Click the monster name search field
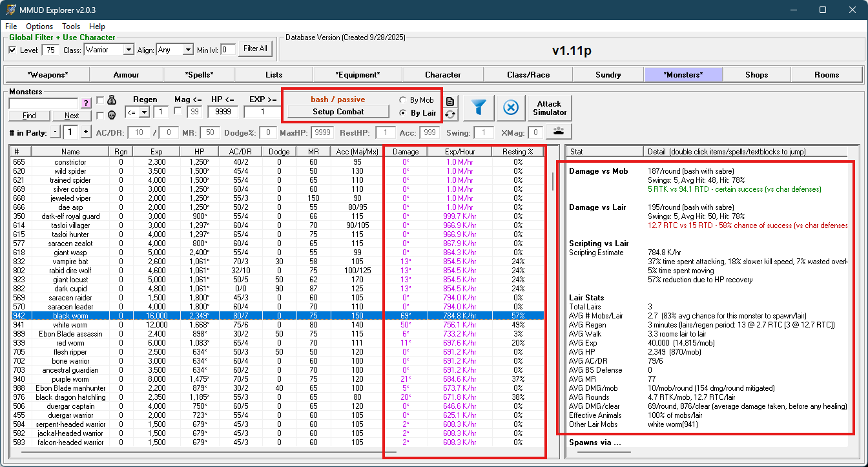The width and height of the screenshot is (868, 467). tap(43, 103)
